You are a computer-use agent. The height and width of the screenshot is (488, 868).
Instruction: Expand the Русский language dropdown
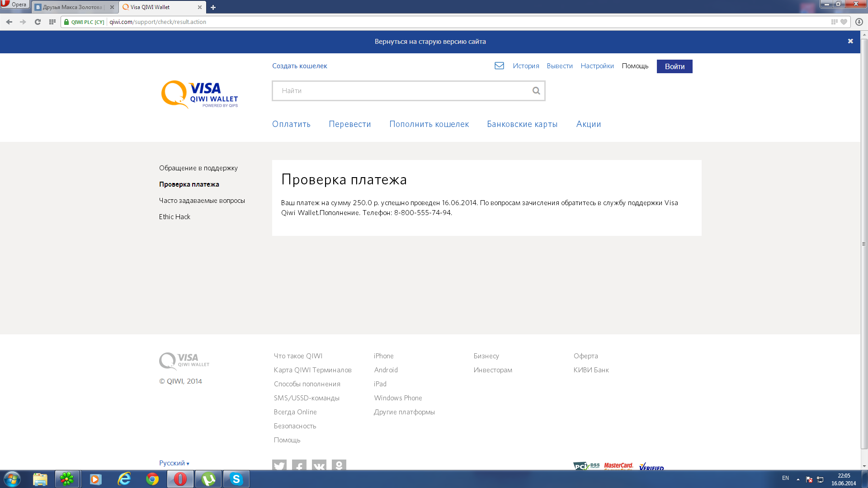point(174,463)
